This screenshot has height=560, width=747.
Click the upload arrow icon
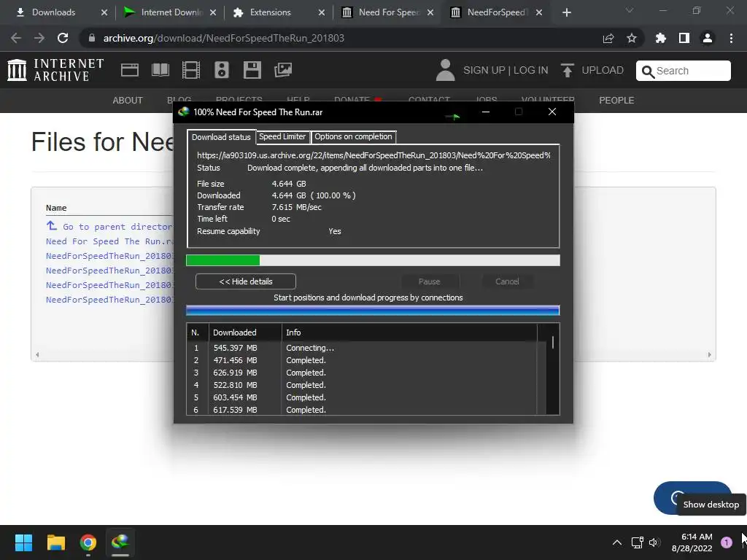[567, 71]
